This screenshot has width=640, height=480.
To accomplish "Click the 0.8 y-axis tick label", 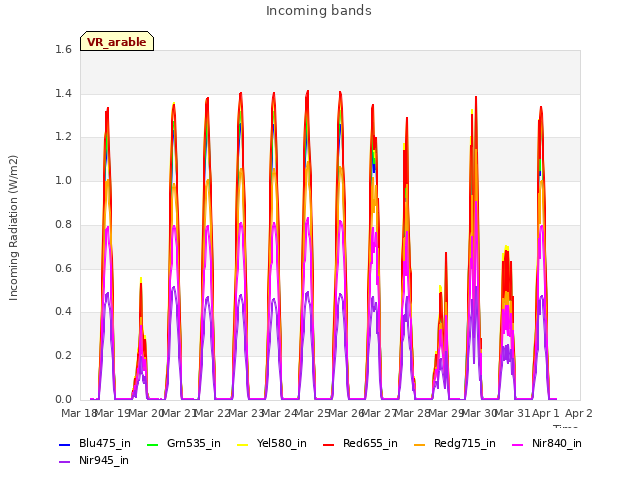I will pyautogui.click(x=63, y=224).
